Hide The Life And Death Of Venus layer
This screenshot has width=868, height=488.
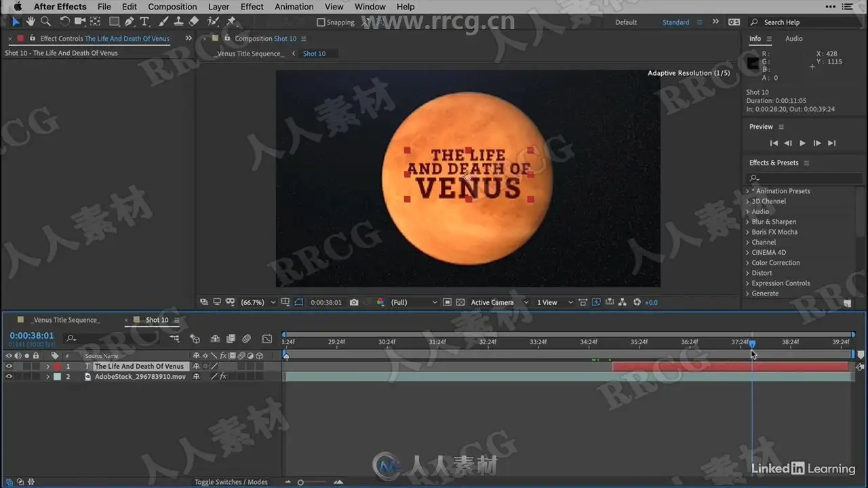coord(9,367)
